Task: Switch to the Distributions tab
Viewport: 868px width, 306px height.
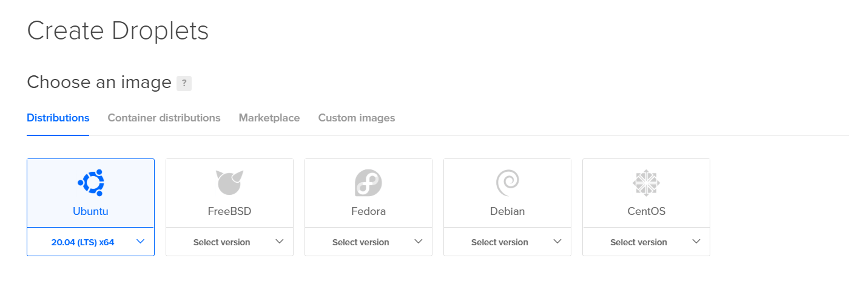Action: [58, 118]
